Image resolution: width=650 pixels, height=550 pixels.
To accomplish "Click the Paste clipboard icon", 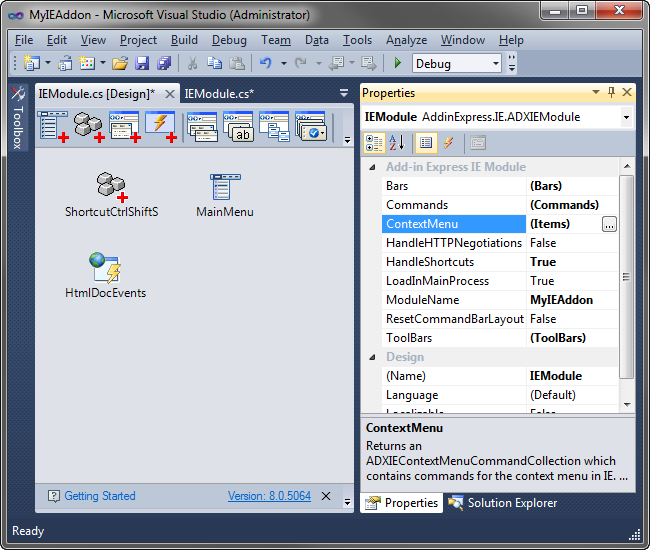I will point(237,63).
